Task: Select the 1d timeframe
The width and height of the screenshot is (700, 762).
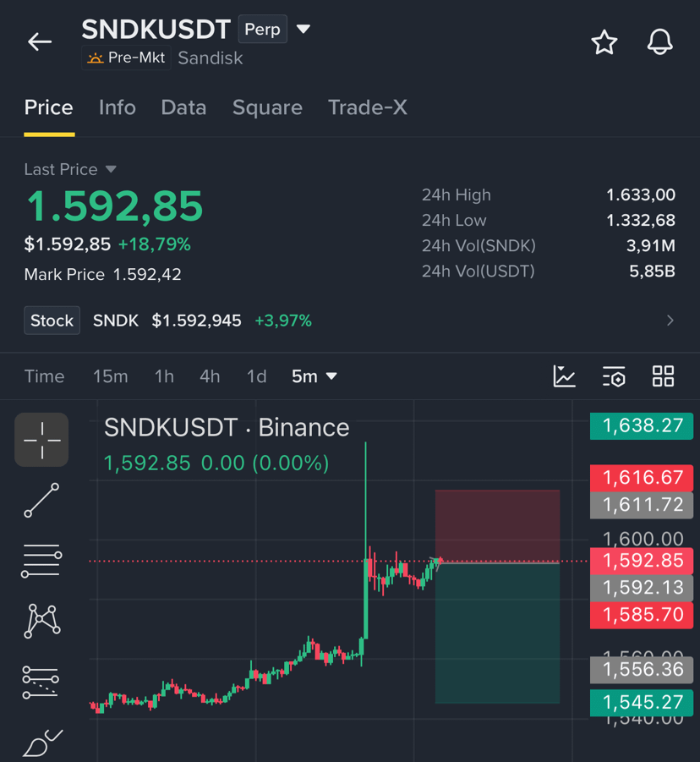Action: (x=256, y=376)
